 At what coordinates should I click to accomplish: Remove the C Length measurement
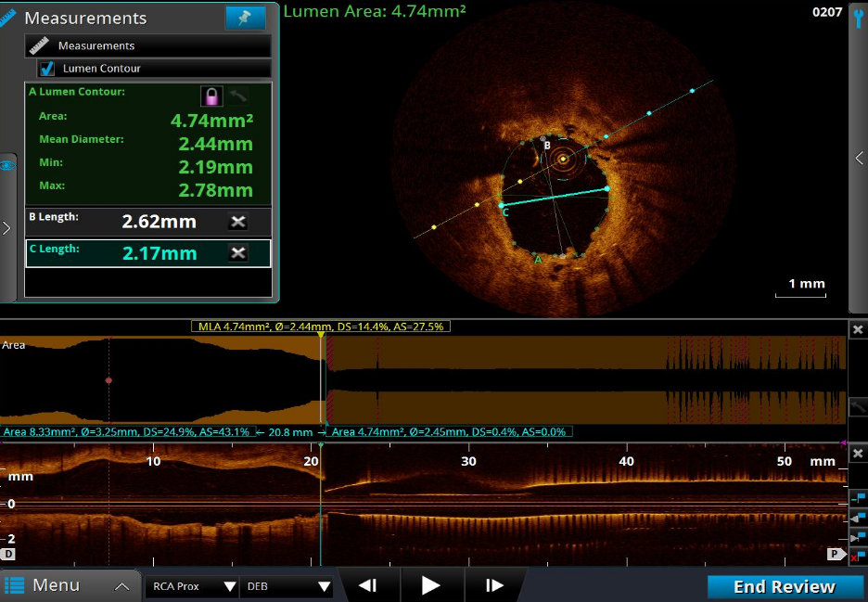pyautogui.click(x=238, y=253)
